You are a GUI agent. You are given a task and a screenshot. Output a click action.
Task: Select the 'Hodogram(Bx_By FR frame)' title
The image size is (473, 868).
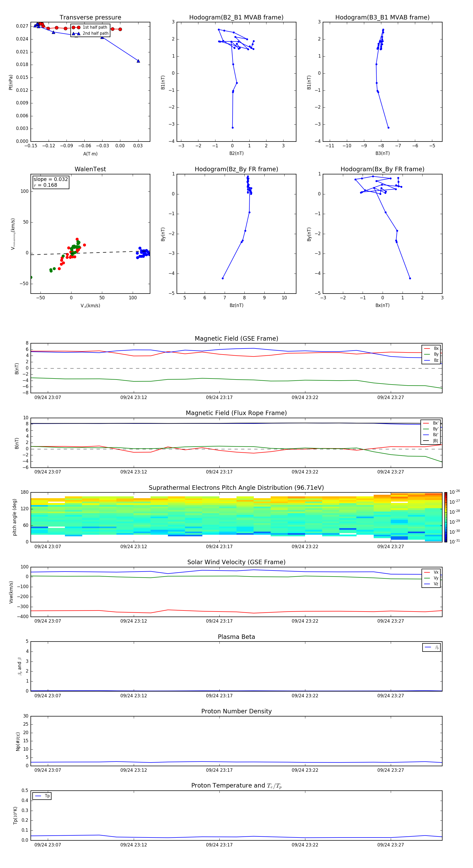(382, 169)
